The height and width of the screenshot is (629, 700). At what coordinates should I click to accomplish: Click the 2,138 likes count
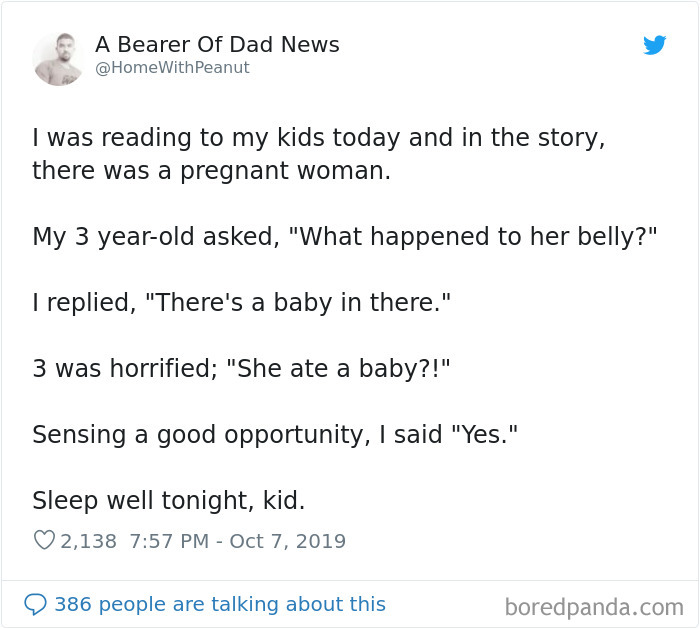coord(88,541)
